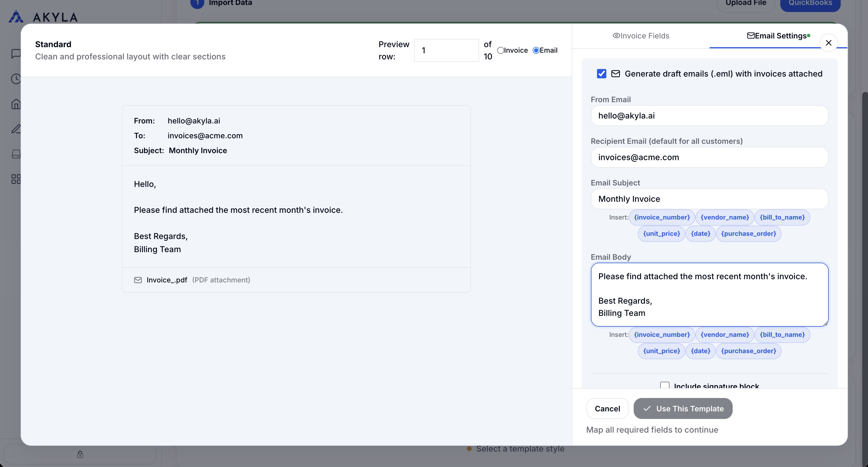Click the Cancel button
Screen dimensions: 868x467
click(607, 408)
